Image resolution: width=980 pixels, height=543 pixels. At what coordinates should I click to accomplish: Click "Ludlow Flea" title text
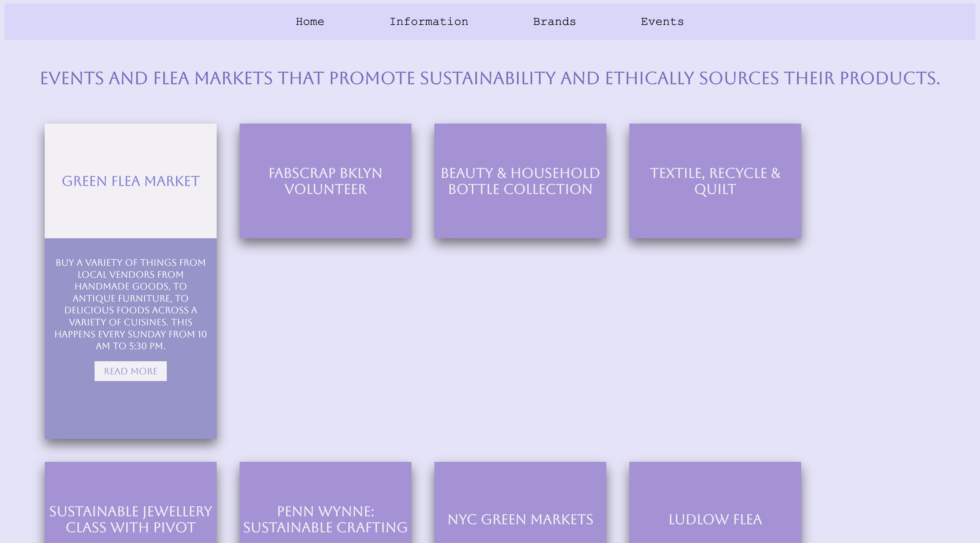715,519
